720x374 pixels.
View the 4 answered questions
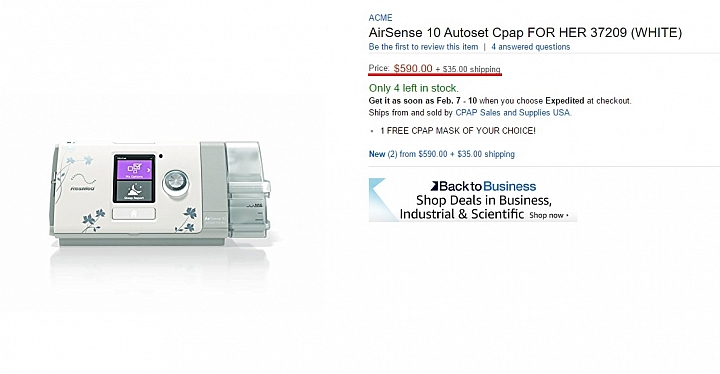point(531,47)
